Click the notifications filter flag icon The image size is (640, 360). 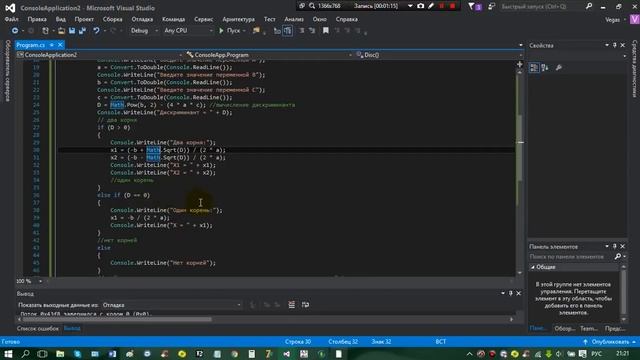coord(472,6)
